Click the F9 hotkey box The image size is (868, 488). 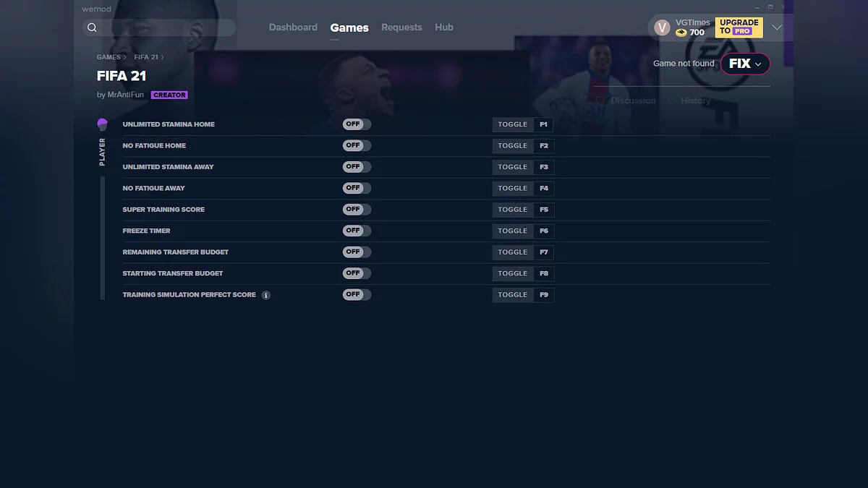pyautogui.click(x=544, y=295)
